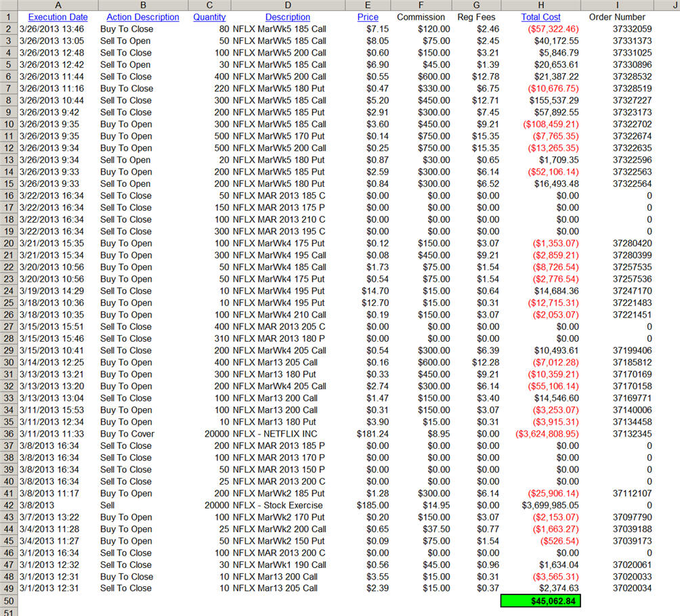Viewport: 680px width, 616px height.
Task: Select column H by its letter header
Action: (x=540, y=5)
